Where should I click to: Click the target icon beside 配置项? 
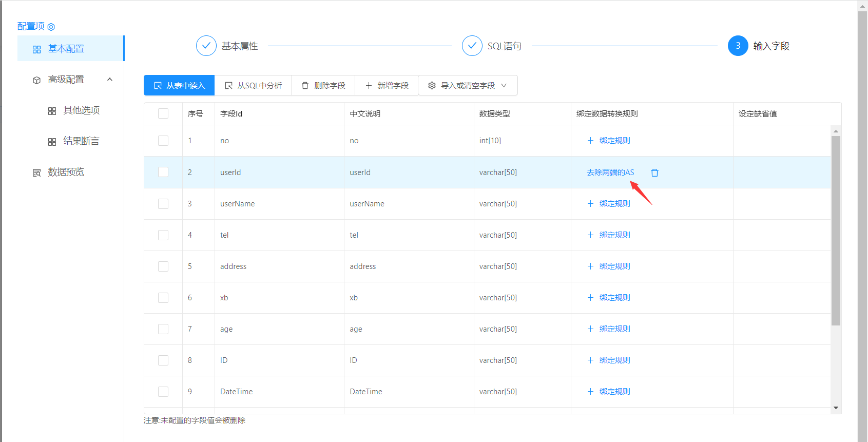pyautogui.click(x=51, y=27)
